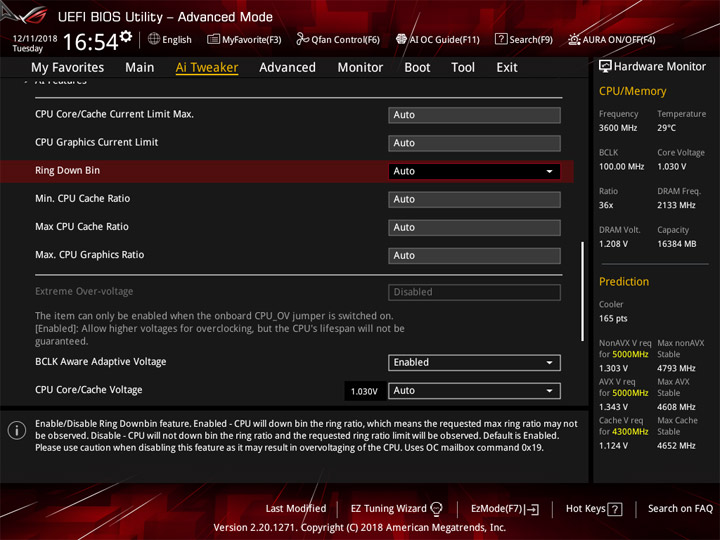Click the 4300MHz cache target value
The image size is (720, 540).
click(630, 432)
